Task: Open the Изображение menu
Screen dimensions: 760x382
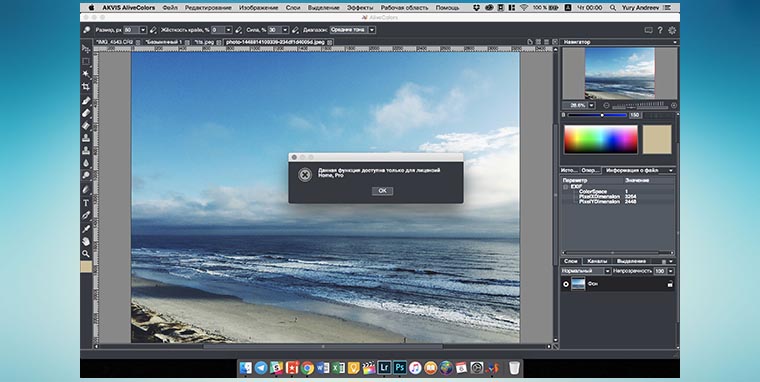Action: (x=259, y=8)
